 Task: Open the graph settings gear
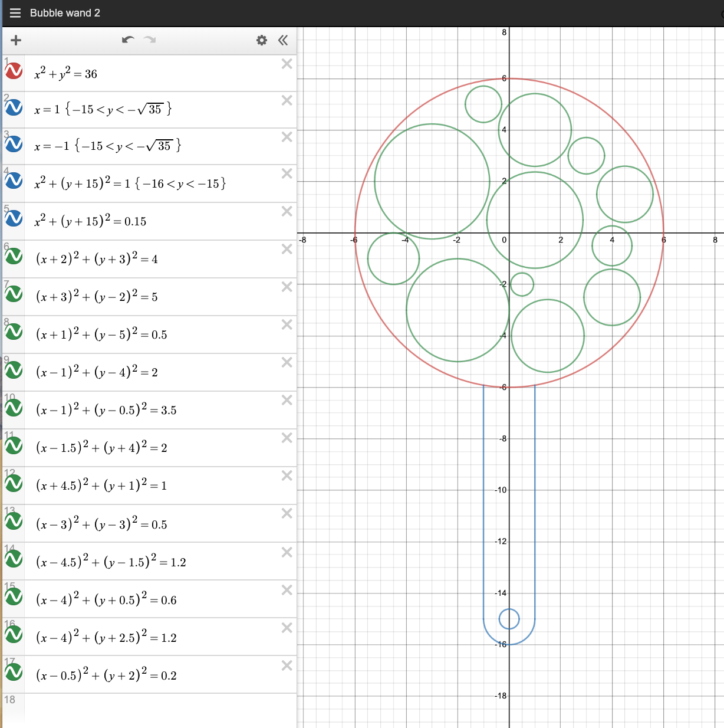coord(261,40)
